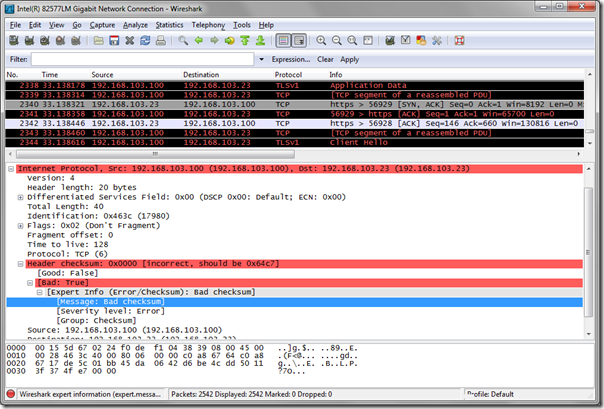Click the red expert info status indicator
The image size is (604, 409).
(11, 394)
